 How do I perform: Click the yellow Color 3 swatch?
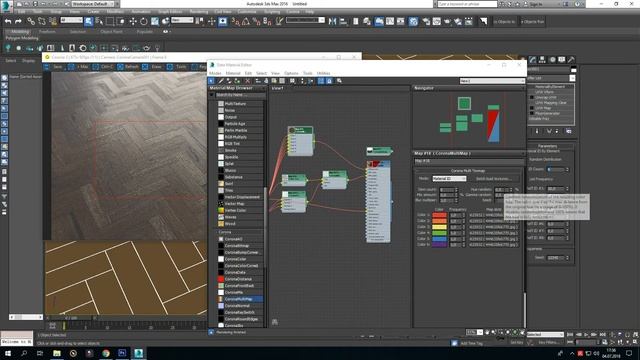pyautogui.click(x=439, y=227)
